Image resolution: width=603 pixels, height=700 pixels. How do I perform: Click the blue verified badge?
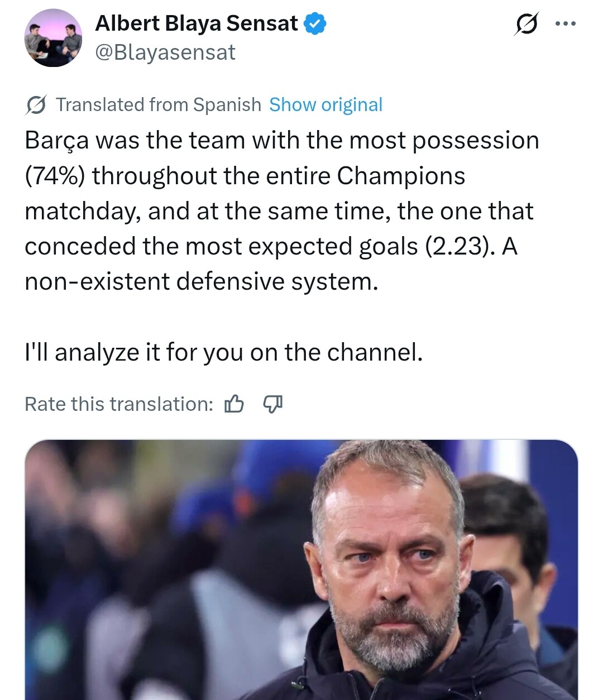click(315, 24)
